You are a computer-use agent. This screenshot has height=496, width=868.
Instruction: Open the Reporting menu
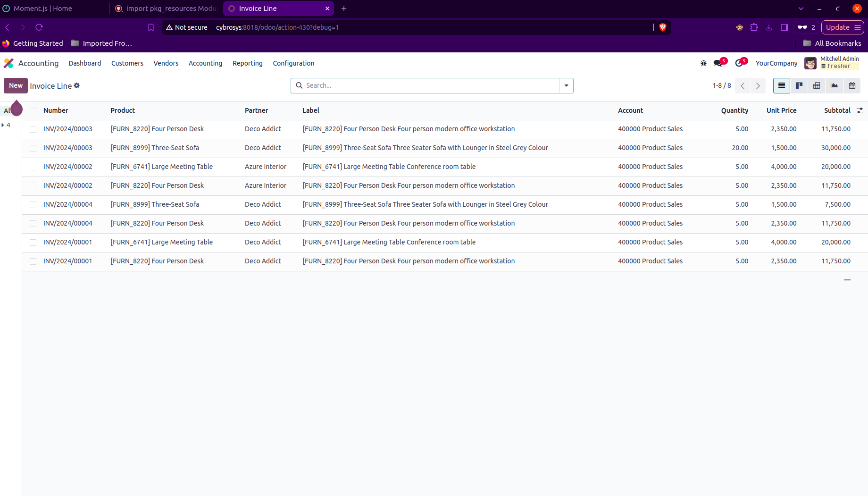click(247, 63)
